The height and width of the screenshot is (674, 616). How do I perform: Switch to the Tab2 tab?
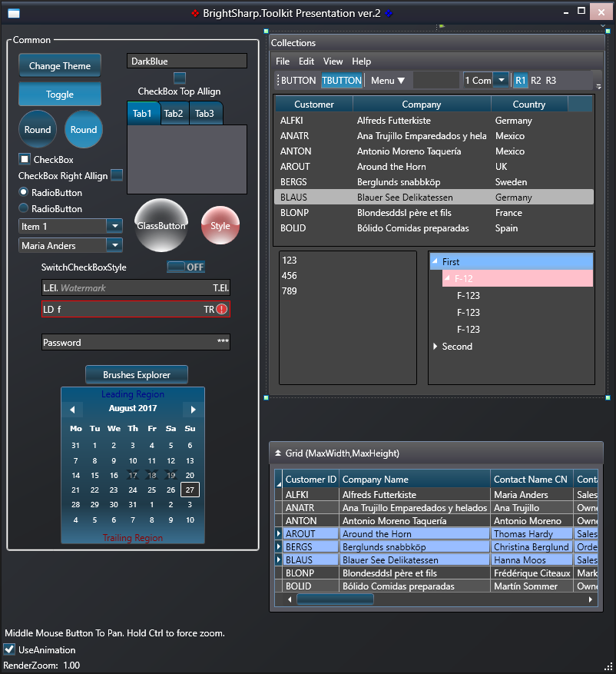coord(174,114)
